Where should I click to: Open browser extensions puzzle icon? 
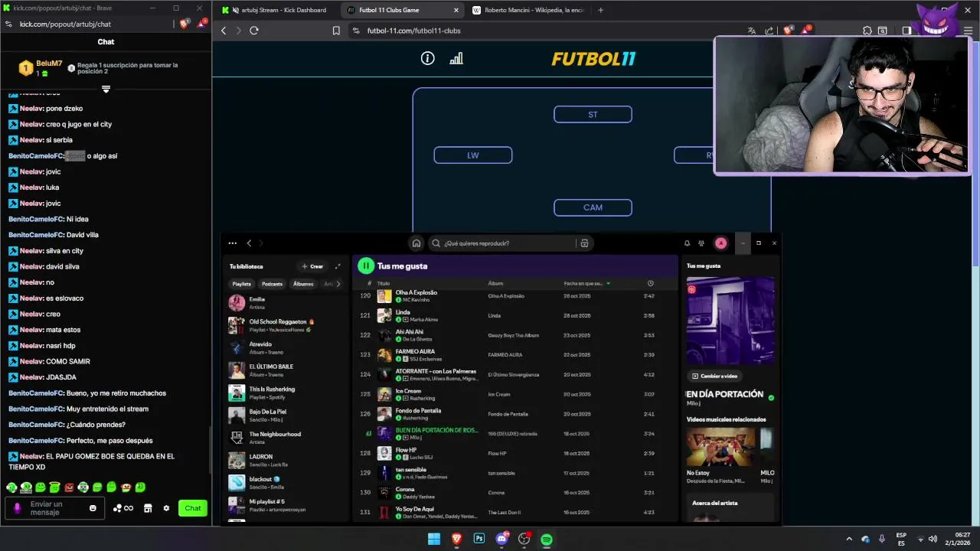point(867,31)
